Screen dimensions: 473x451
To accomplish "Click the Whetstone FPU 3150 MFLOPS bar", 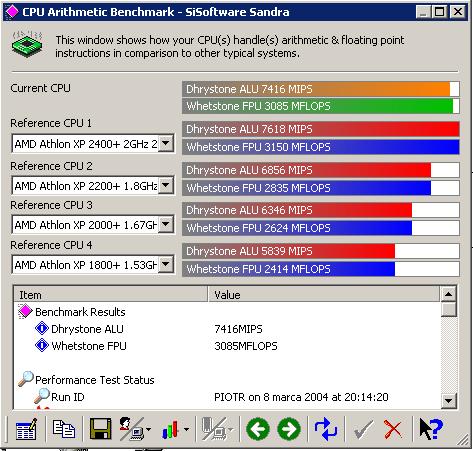I will coord(321,147).
